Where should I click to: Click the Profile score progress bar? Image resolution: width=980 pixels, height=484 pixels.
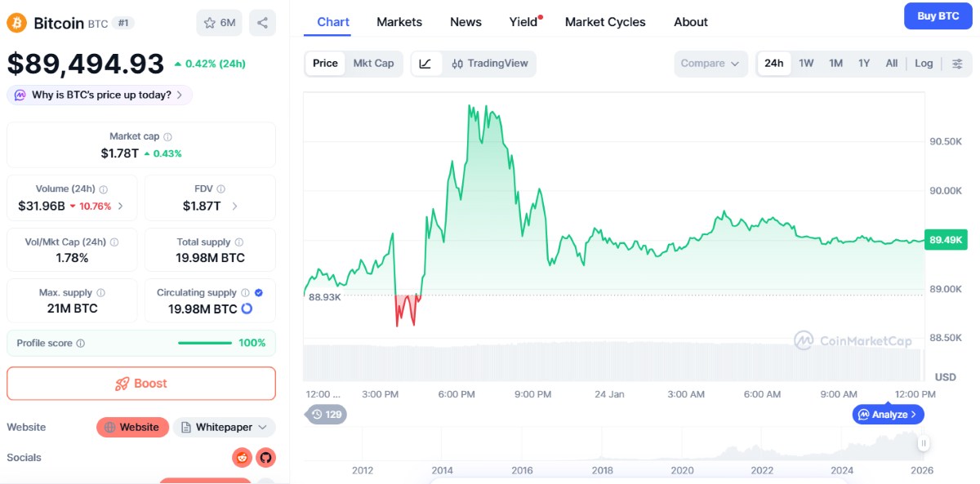(205, 344)
